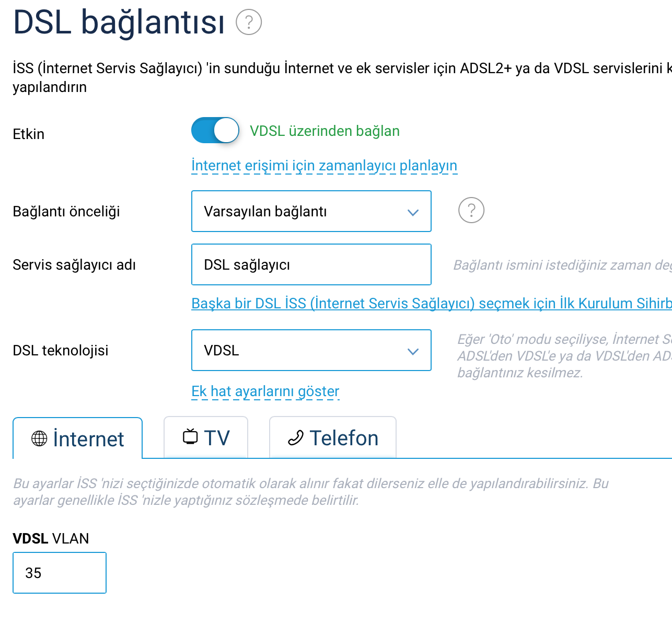Switch to the Telefon tab
Viewport: 672px width, 624px height.
[x=333, y=437]
